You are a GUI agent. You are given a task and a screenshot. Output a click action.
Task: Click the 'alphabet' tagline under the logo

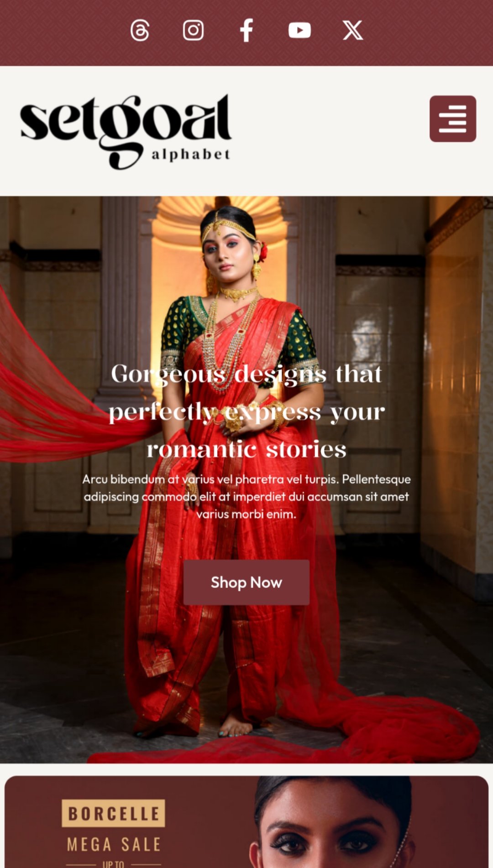(x=191, y=155)
